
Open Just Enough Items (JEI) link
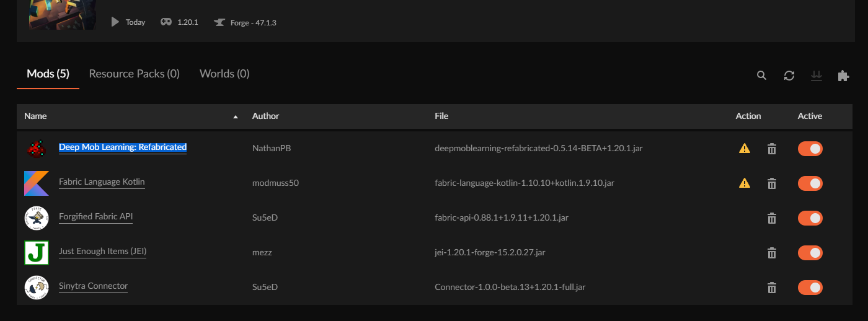(102, 252)
